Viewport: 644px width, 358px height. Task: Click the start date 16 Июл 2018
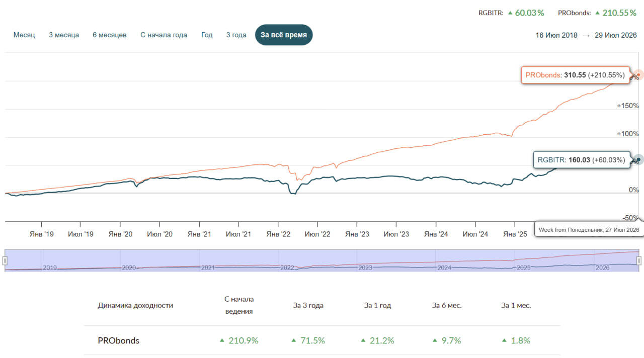tap(556, 35)
